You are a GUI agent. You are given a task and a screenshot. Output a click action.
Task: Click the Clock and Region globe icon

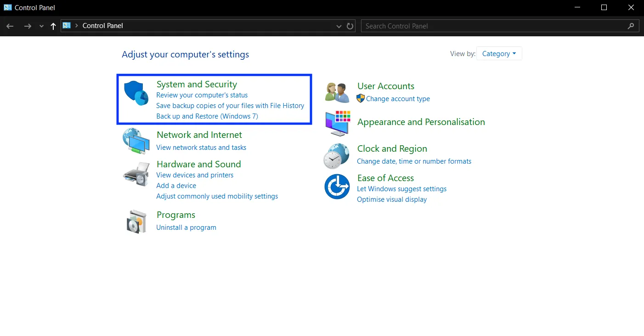pyautogui.click(x=336, y=155)
